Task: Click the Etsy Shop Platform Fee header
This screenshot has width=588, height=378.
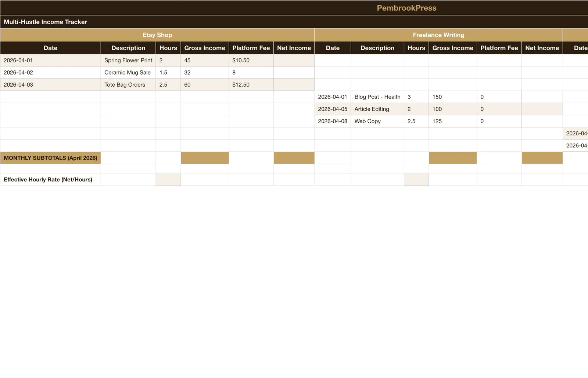Action: pos(251,48)
